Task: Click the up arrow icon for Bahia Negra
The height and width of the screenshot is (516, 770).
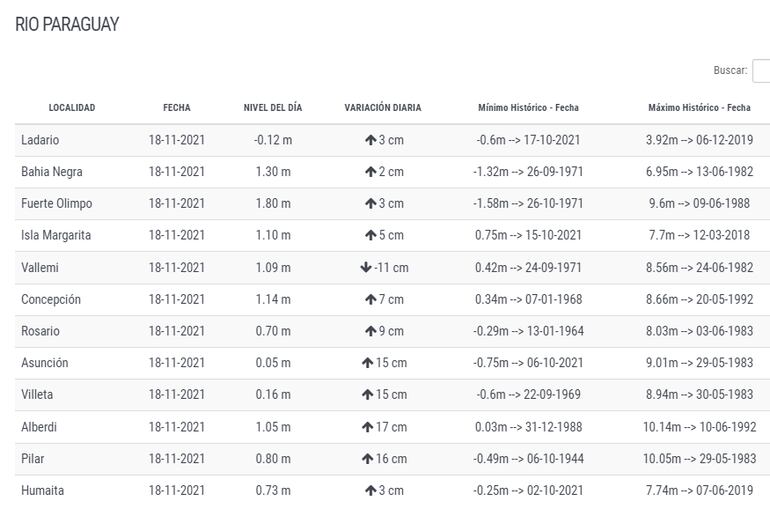Action: coord(370,172)
